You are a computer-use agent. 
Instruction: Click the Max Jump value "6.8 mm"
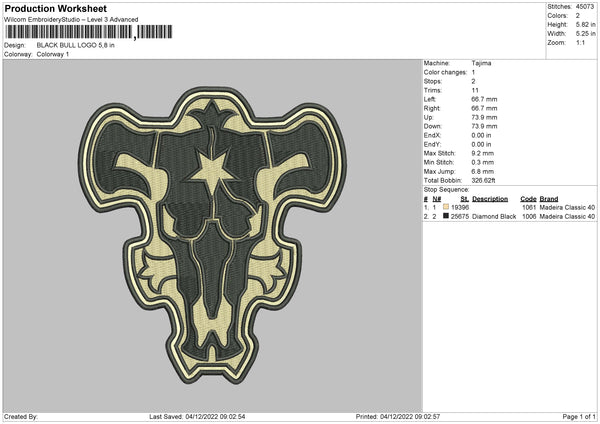pyautogui.click(x=483, y=171)
